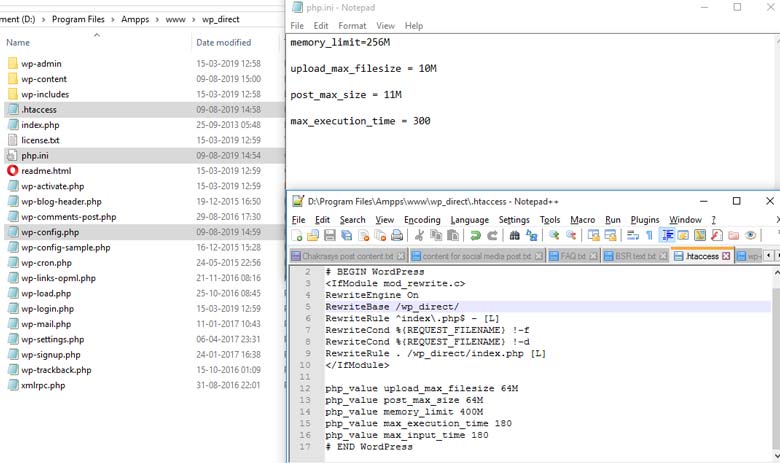
Task: Open the Language menu in Notepad++
Action: click(470, 220)
